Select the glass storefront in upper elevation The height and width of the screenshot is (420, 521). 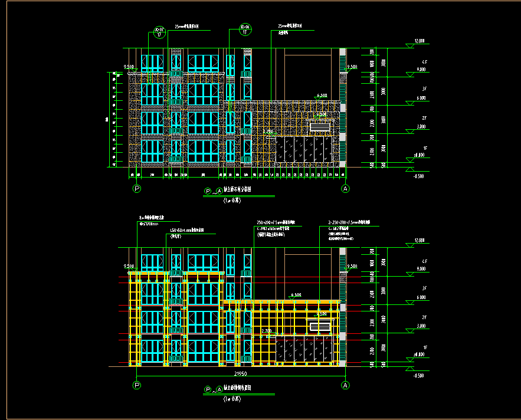tap(304, 149)
